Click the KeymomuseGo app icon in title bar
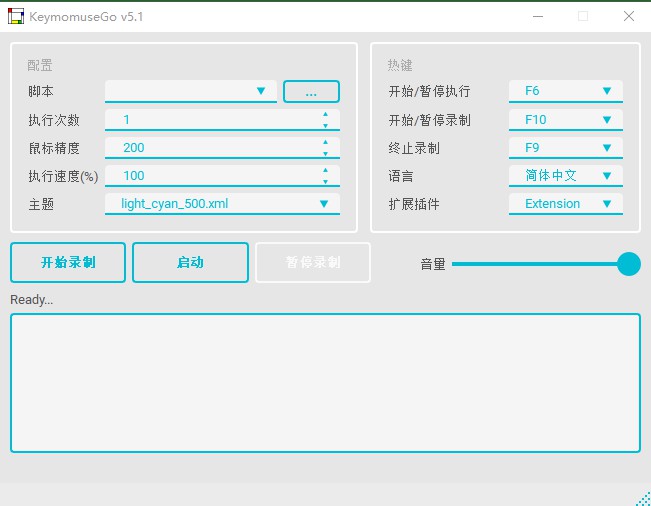 tap(16, 16)
